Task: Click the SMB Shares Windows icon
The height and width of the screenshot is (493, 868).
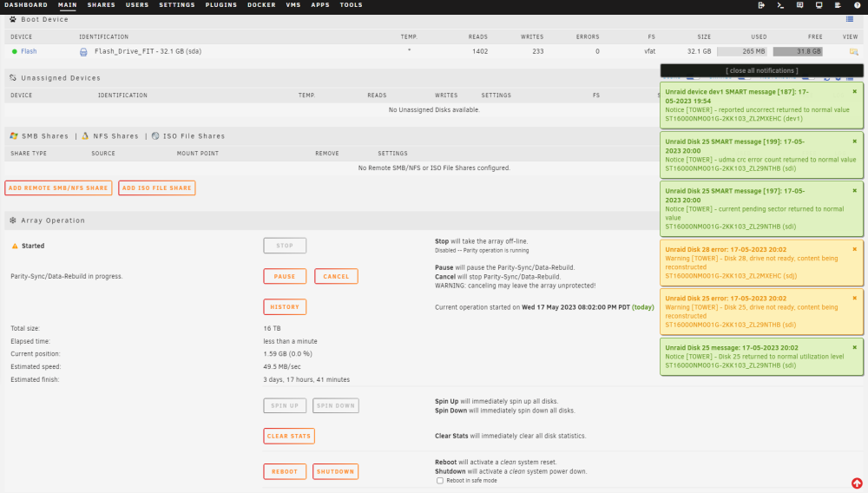Action: pyautogui.click(x=14, y=136)
